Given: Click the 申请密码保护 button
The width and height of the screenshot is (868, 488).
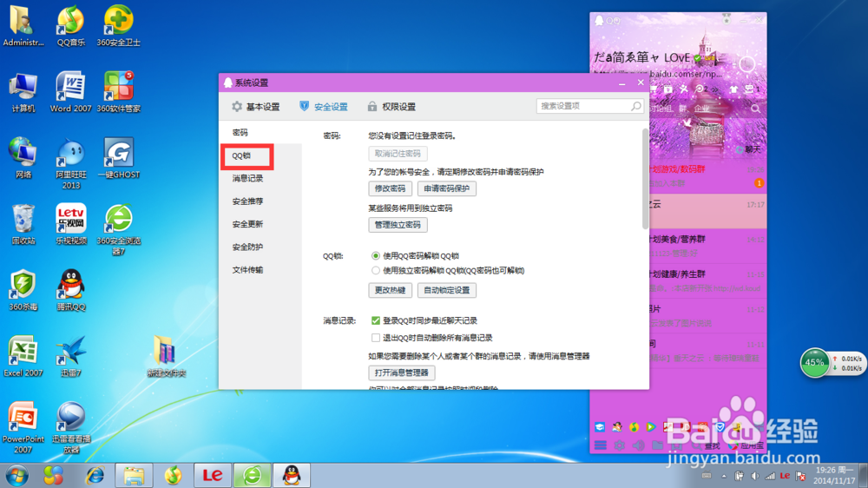Looking at the screenshot, I should (446, 188).
